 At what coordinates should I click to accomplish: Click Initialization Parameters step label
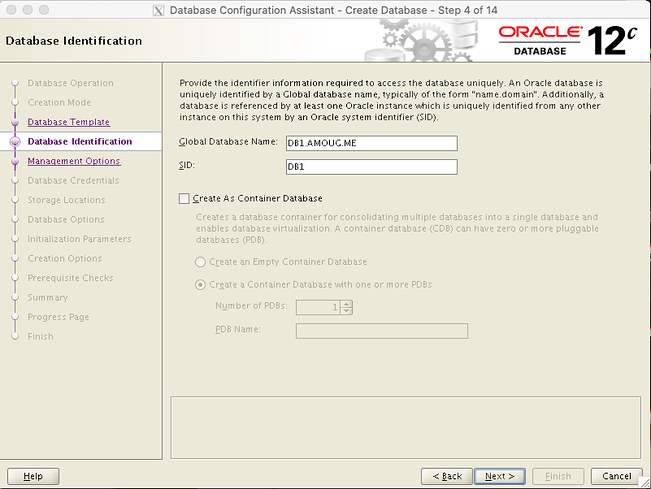(x=79, y=239)
